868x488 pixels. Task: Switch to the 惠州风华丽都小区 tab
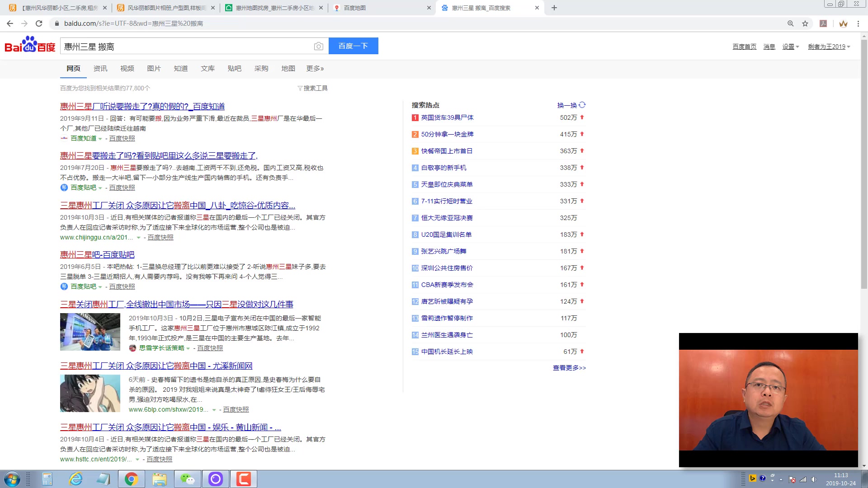point(59,8)
